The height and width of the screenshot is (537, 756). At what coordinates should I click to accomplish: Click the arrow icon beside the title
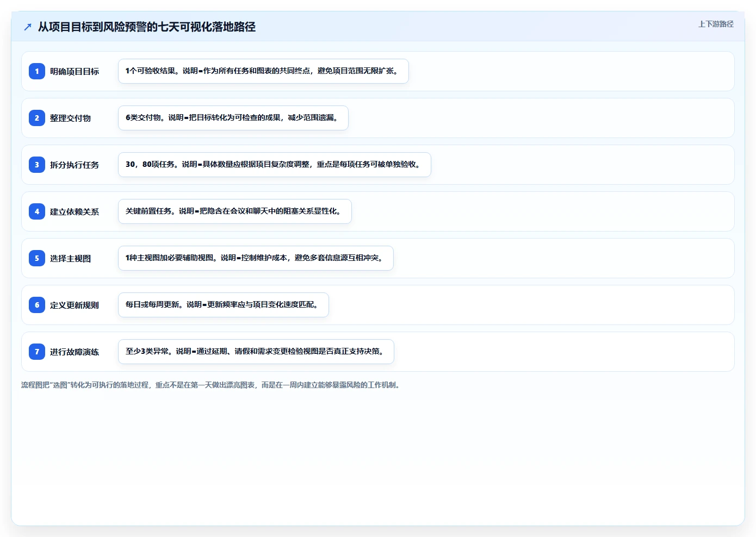28,27
